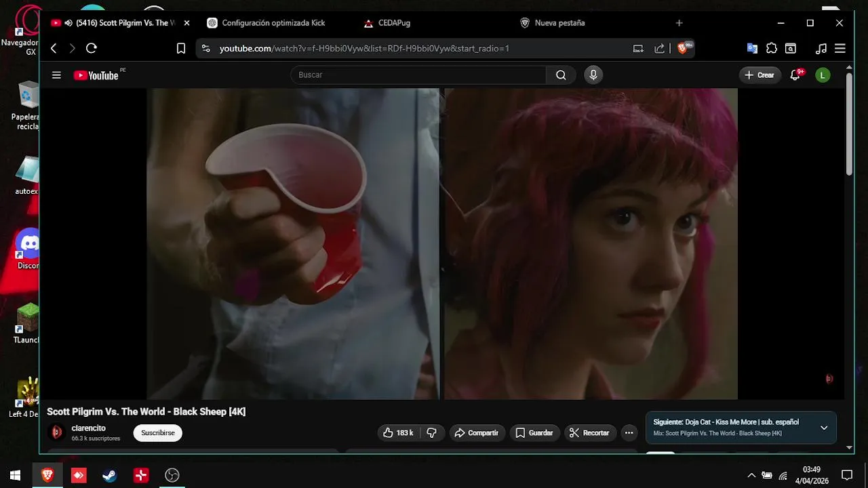Click the Recortar button

[589, 433]
